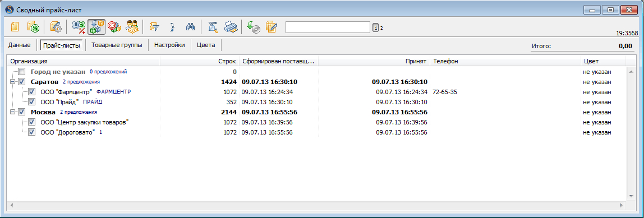Click the Итого total value 0,00
The image size is (644, 218).
pyautogui.click(x=625, y=46)
